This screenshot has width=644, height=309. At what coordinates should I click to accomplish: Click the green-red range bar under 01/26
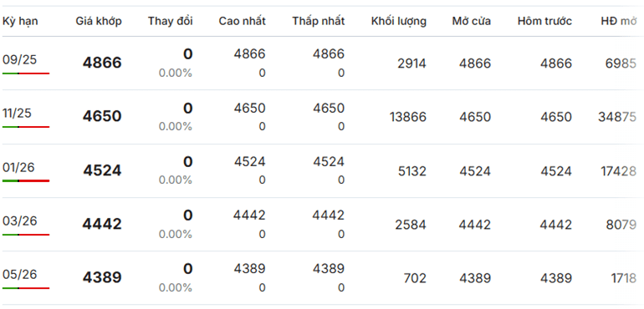(x=26, y=180)
